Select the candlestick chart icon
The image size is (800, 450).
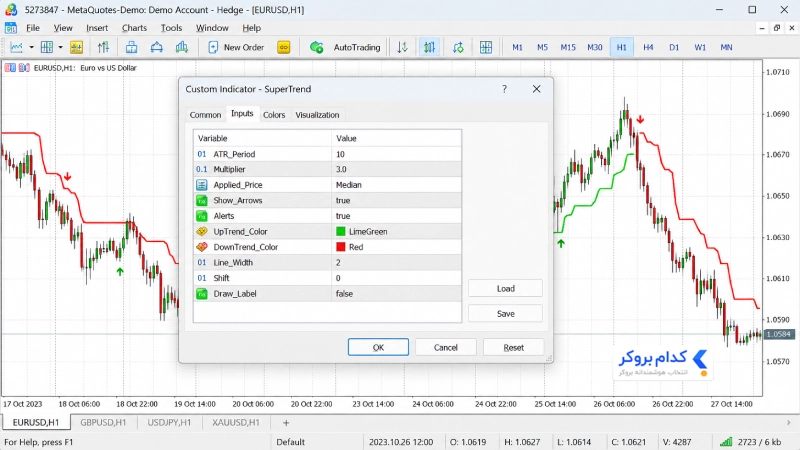click(430, 47)
